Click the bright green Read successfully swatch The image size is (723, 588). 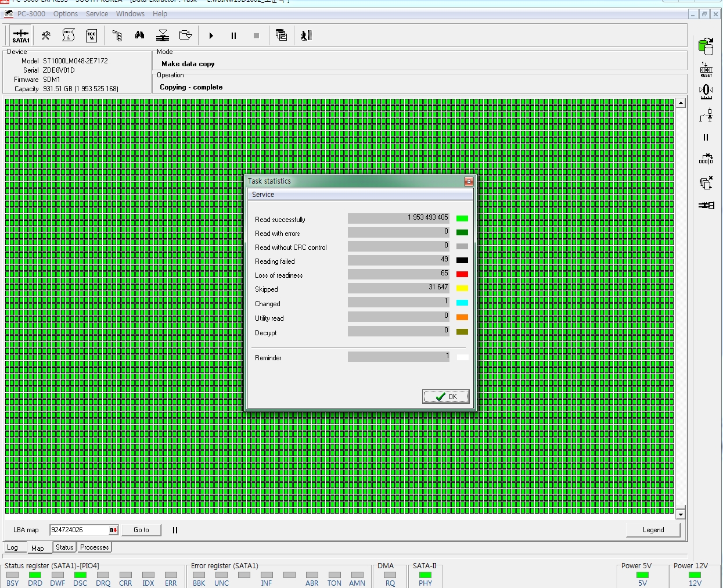coord(462,218)
